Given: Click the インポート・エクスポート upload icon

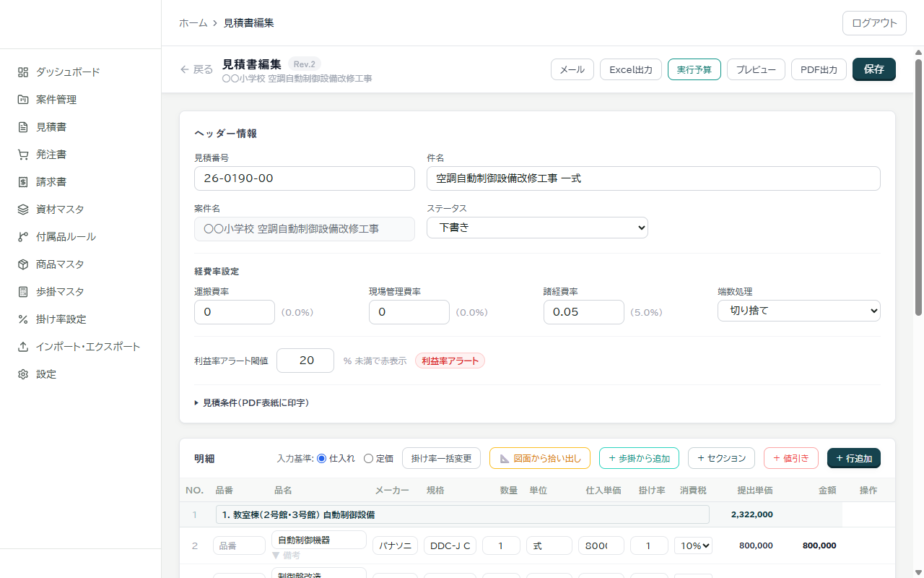Looking at the screenshot, I should coord(23,347).
